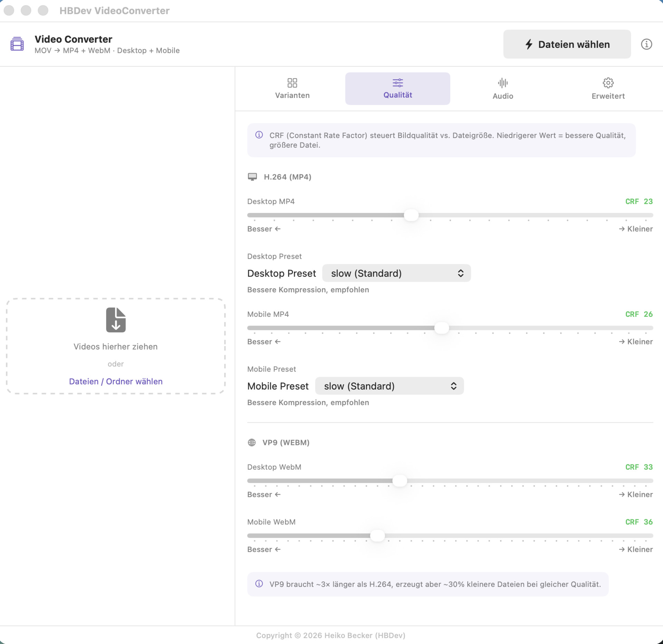
Task: Click the globe icon beside VP9 (WEBM)
Action: 252,442
